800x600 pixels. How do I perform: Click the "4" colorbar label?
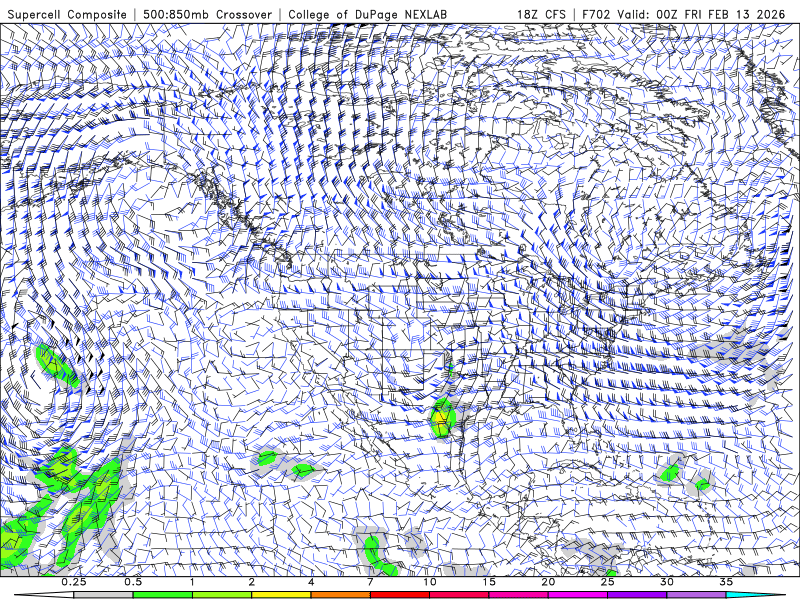(311, 582)
